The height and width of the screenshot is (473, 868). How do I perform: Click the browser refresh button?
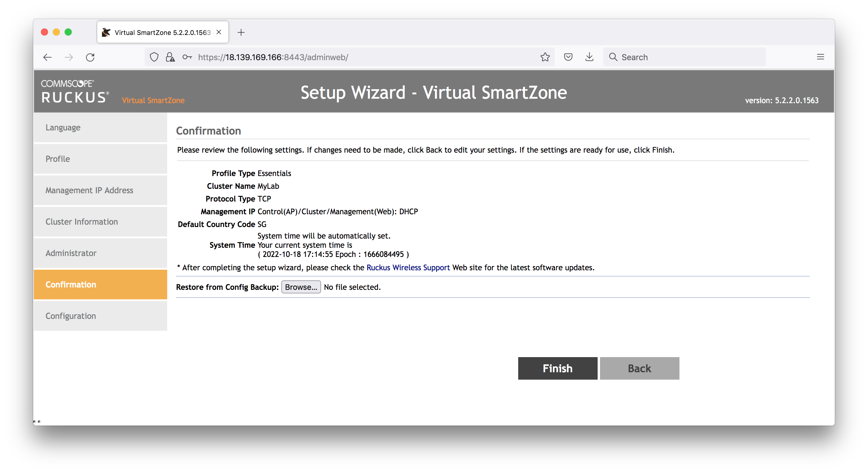point(91,57)
